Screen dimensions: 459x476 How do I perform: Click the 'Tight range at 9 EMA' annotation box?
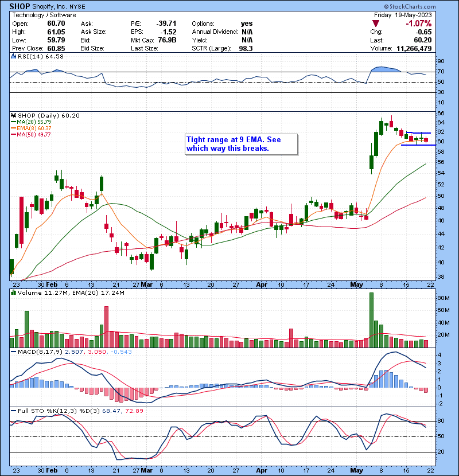click(x=241, y=144)
